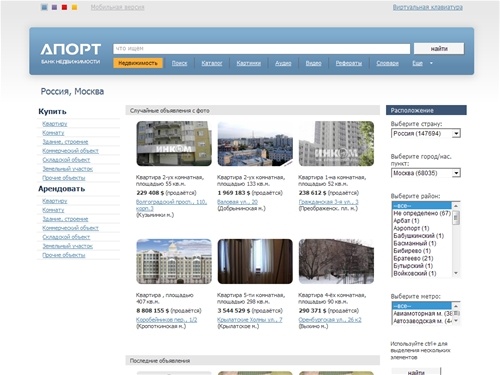Open the city dropdown Москва (68035)
500x375 pixels.
pyautogui.click(x=426, y=173)
